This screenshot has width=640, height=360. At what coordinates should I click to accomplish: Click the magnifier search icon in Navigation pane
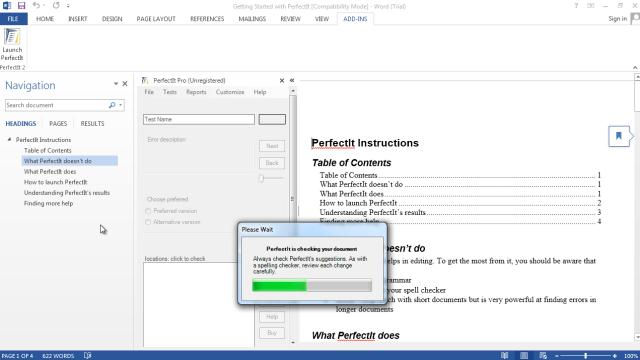[112, 105]
